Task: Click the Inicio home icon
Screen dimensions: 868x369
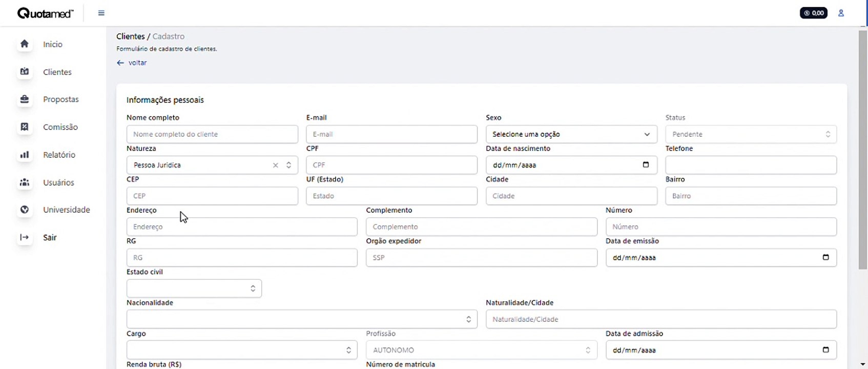Action: [25, 44]
